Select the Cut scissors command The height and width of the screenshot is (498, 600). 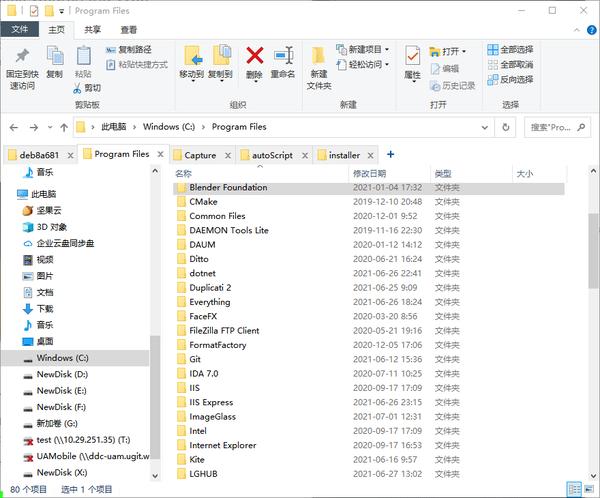[87, 88]
